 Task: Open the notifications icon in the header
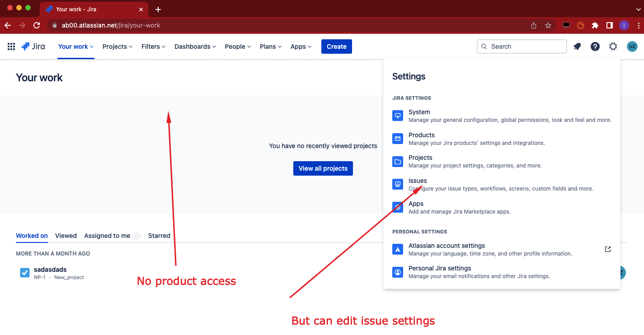point(577,47)
